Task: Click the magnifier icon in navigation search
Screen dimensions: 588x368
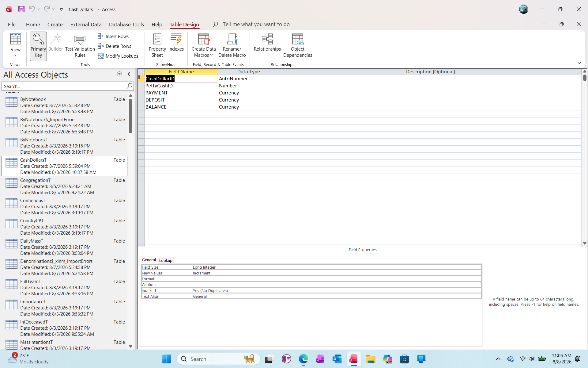Action: (x=130, y=86)
